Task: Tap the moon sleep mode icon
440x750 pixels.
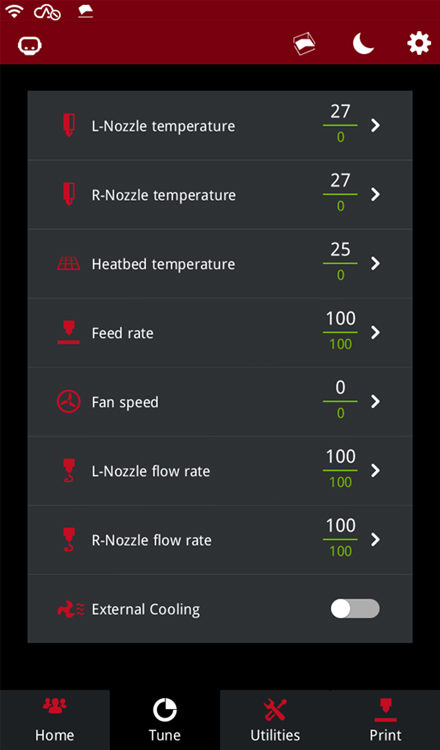Action: (363, 44)
